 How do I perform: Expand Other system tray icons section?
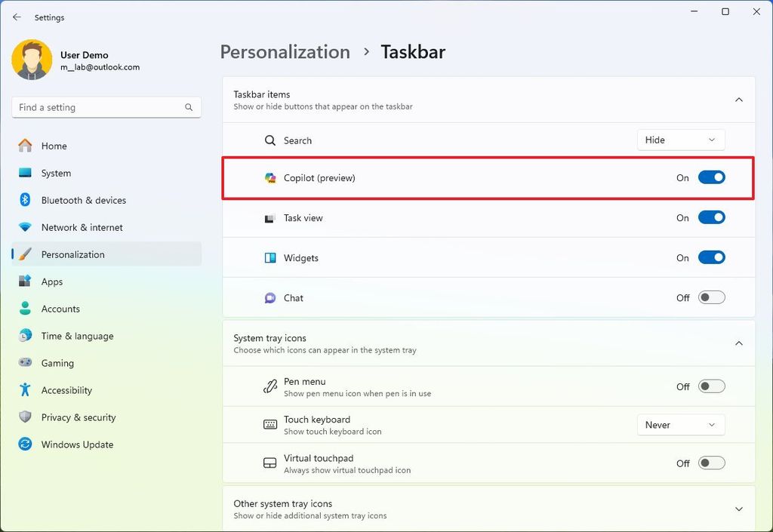click(x=739, y=509)
